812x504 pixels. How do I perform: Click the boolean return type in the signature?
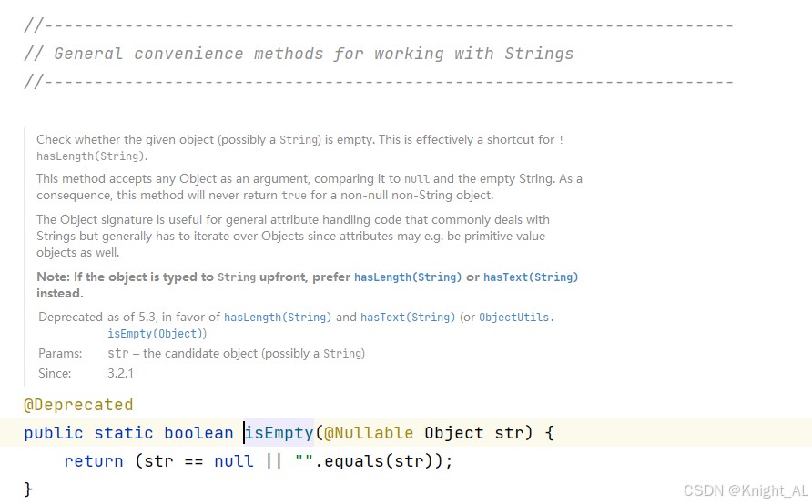click(198, 433)
